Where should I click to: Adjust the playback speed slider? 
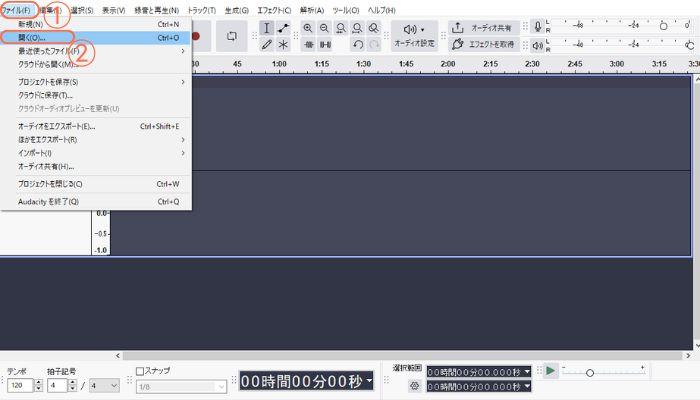(590, 372)
